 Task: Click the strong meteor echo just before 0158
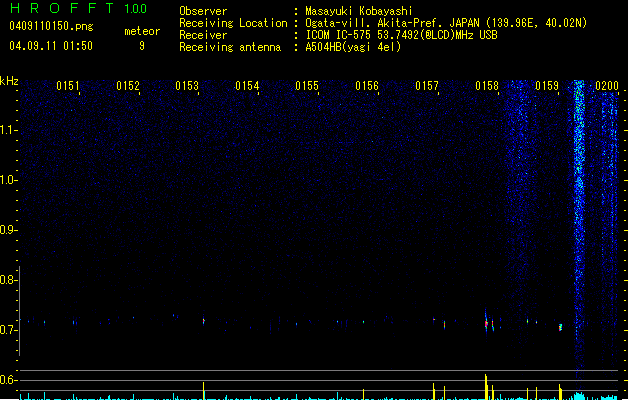click(486, 322)
